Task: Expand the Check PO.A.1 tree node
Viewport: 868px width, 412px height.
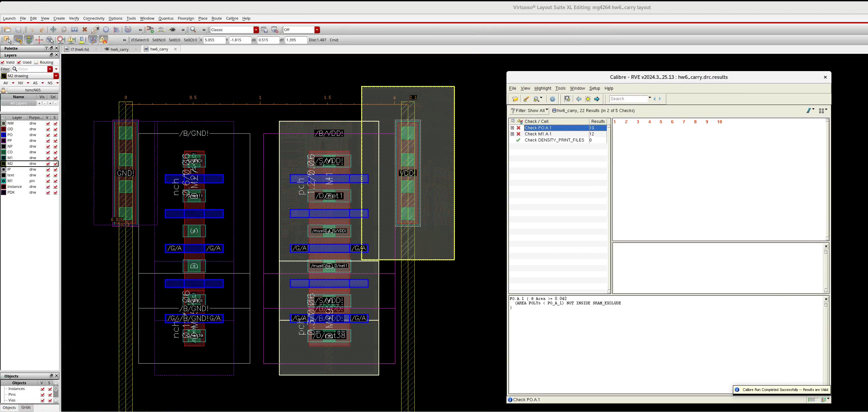Action: coord(512,128)
